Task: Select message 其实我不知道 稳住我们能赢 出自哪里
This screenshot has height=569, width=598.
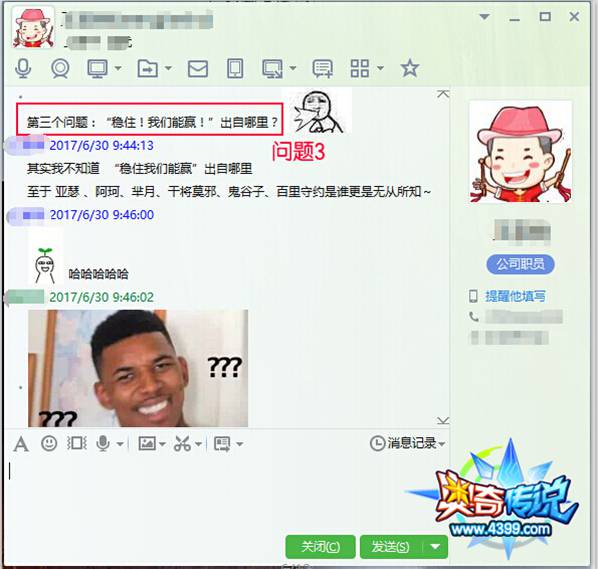Action: coord(140,169)
